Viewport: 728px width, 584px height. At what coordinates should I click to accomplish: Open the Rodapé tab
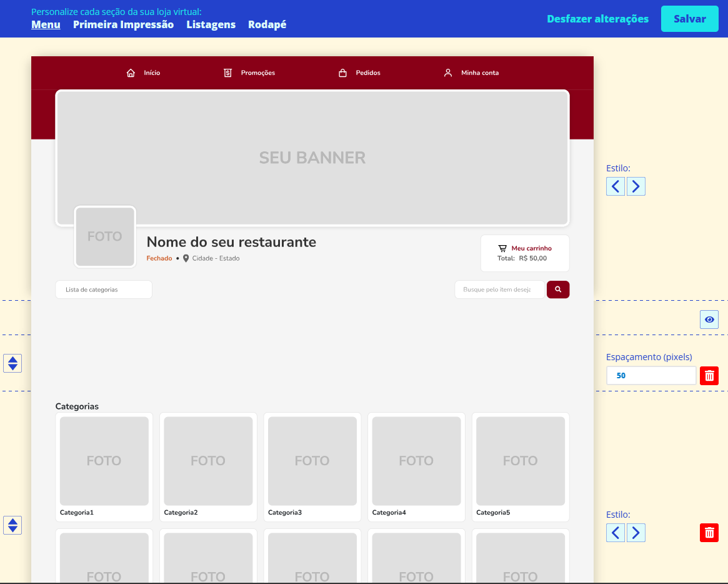tap(267, 24)
